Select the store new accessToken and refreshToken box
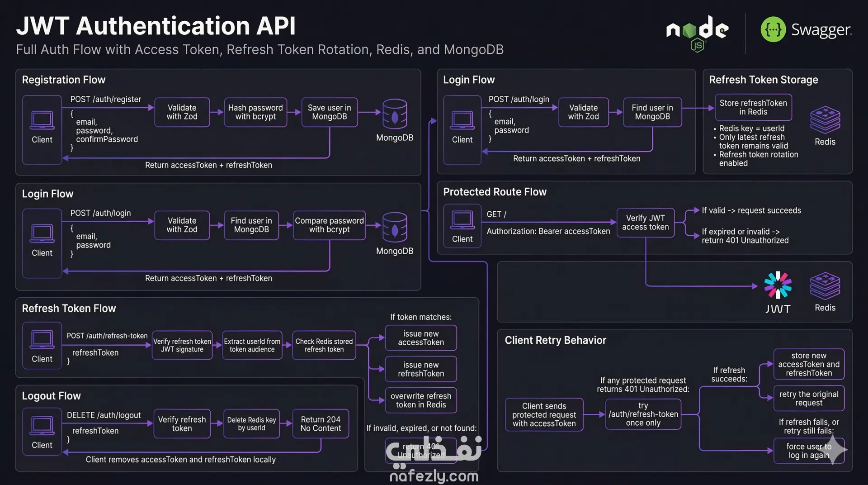This screenshot has width=868, height=485. [809, 364]
